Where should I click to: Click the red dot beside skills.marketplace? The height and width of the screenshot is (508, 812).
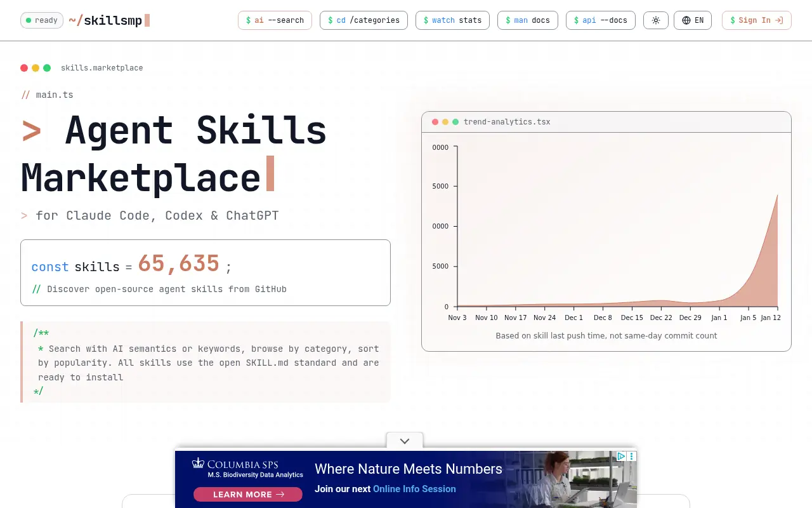click(x=24, y=68)
